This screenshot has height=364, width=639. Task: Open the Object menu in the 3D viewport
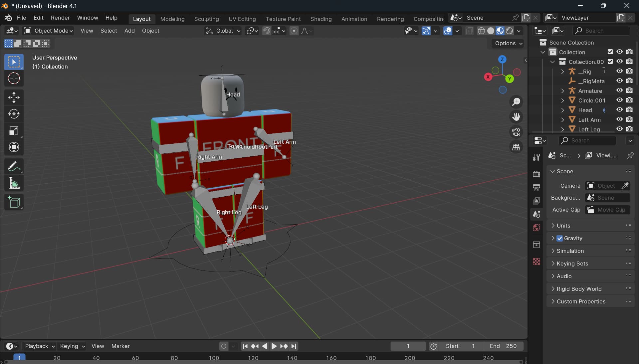point(150,31)
